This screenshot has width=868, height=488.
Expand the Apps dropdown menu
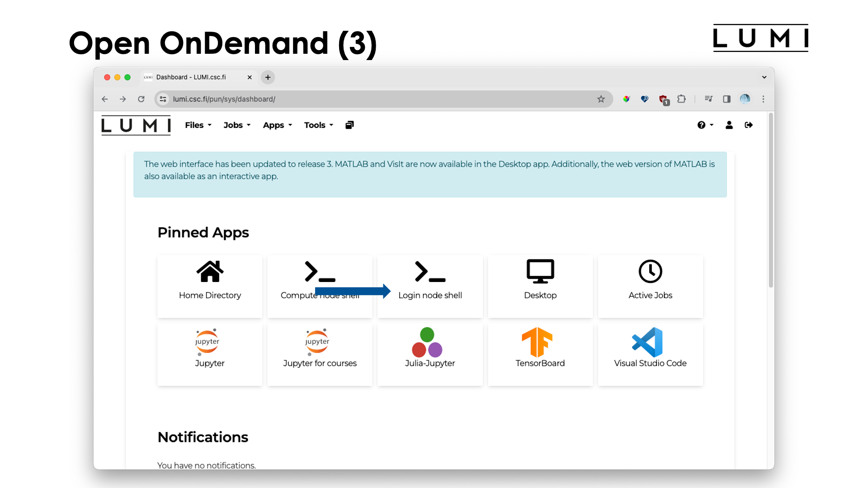(x=278, y=125)
